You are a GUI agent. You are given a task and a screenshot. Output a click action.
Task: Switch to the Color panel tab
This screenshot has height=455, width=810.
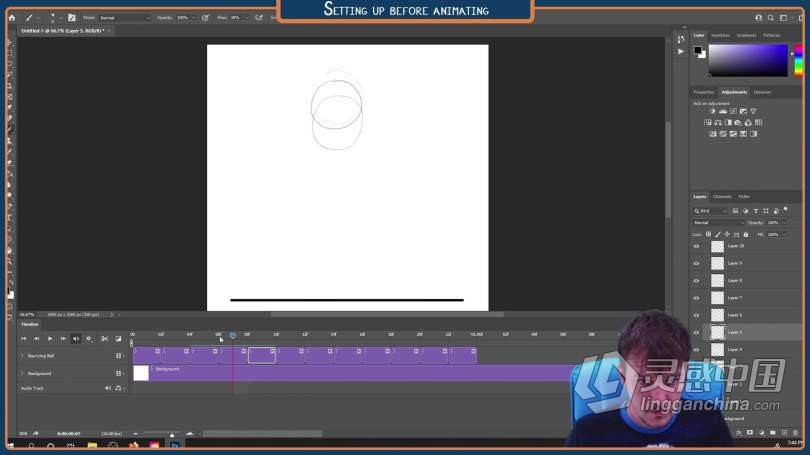[x=698, y=36]
